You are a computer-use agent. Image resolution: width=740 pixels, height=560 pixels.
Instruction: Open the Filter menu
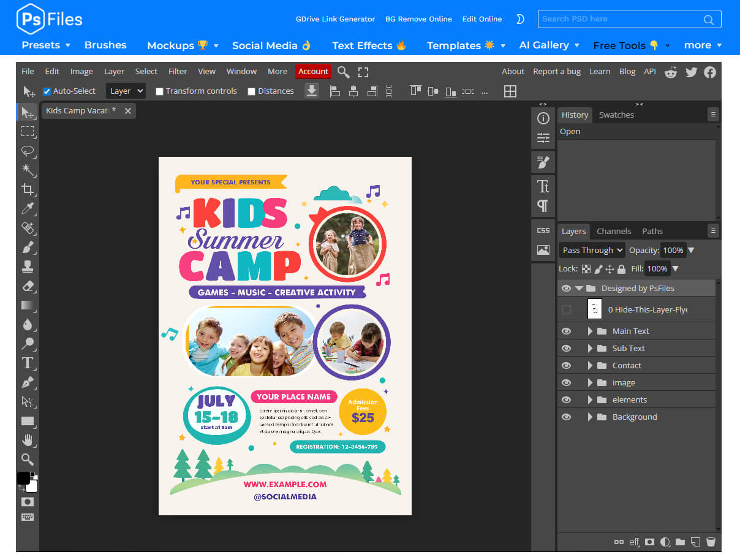coord(178,71)
